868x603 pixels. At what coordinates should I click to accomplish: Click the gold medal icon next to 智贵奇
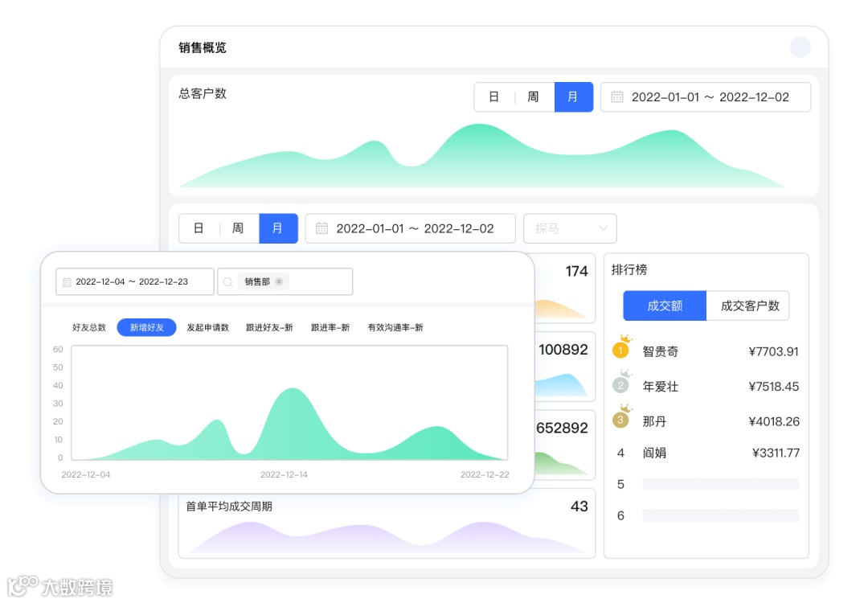pyautogui.click(x=620, y=351)
